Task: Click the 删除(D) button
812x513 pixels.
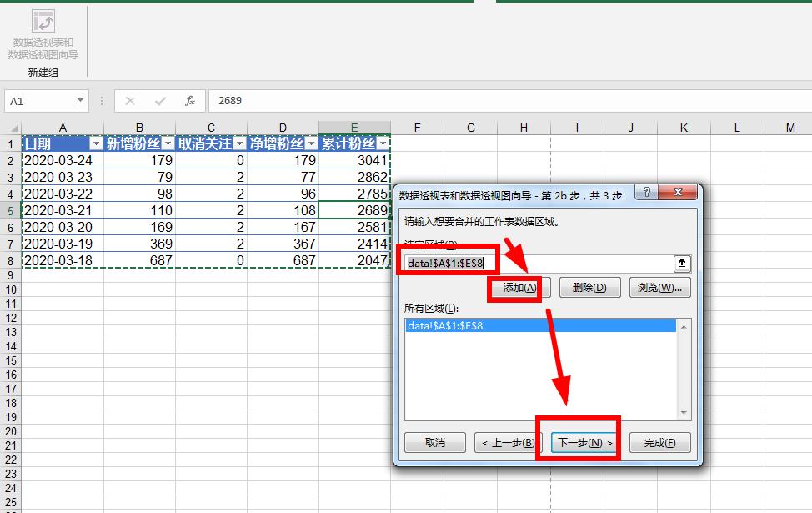Action: 584,288
